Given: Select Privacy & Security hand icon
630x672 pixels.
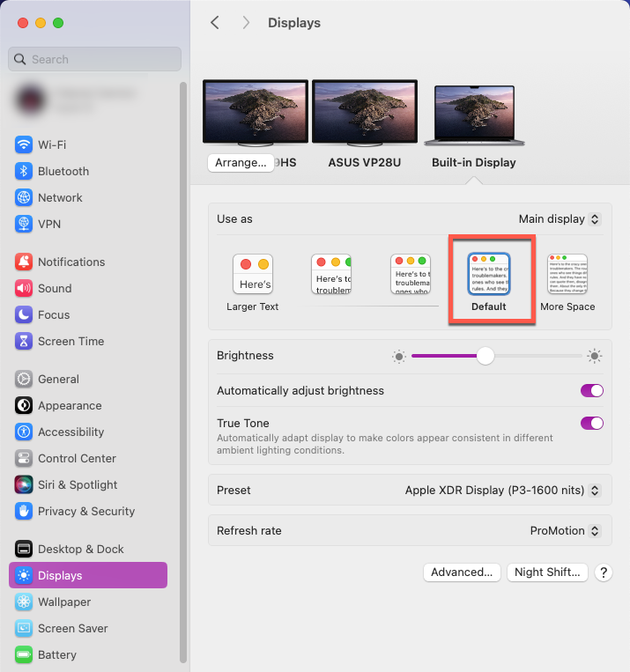Looking at the screenshot, I should coord(24,512).
